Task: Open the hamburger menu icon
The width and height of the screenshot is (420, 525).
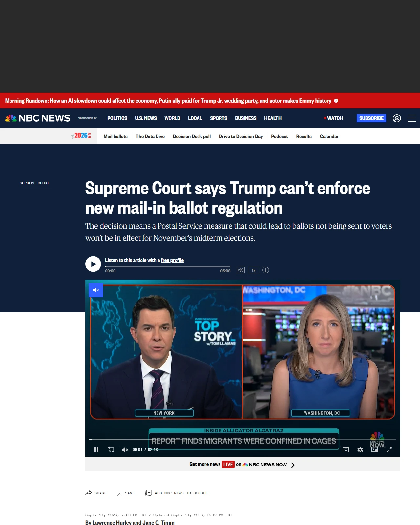Action: coord(411,118)
